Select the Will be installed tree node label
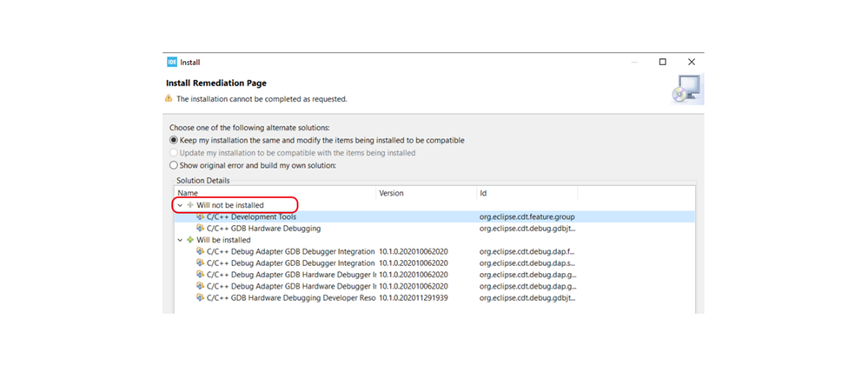The width and height of the screenshot is (868, 366). point(223,240)
